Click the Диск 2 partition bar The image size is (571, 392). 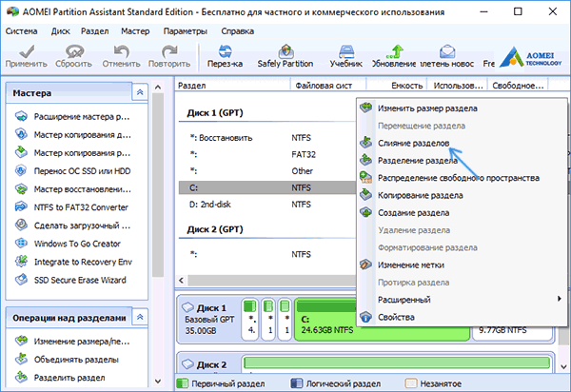[x=397, y=363]
